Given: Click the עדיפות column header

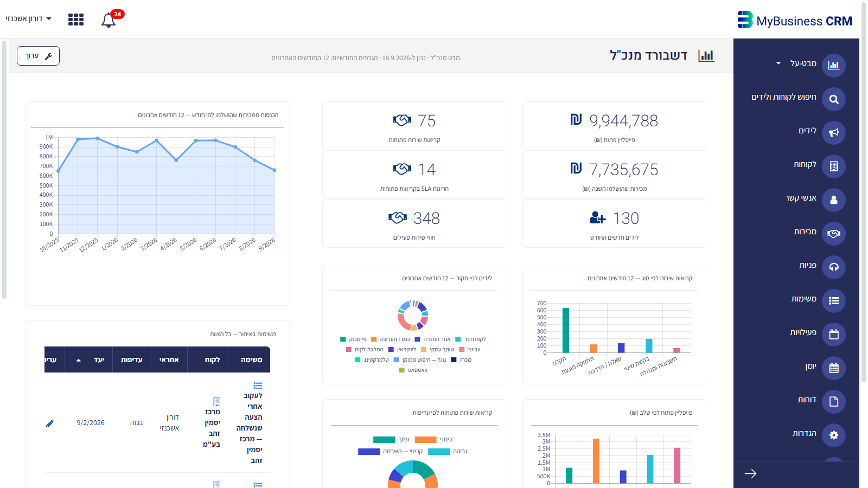Looking at the screenshot, I should tap(132, 359).
